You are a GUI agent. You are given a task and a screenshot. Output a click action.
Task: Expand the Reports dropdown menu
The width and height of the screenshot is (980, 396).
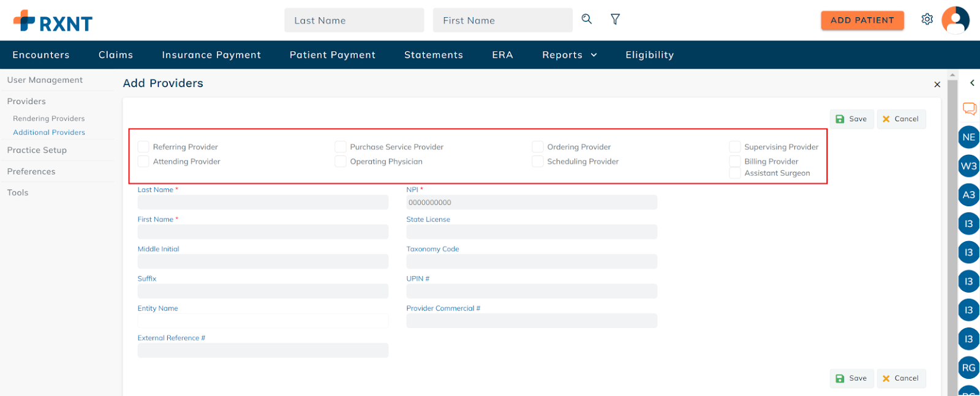coord(569,55)
